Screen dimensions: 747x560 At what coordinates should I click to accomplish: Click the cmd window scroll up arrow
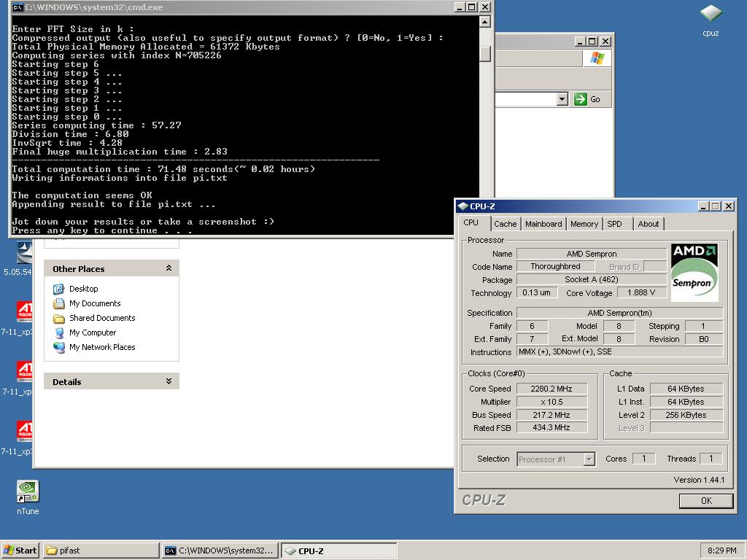click(x=485, y=22)
